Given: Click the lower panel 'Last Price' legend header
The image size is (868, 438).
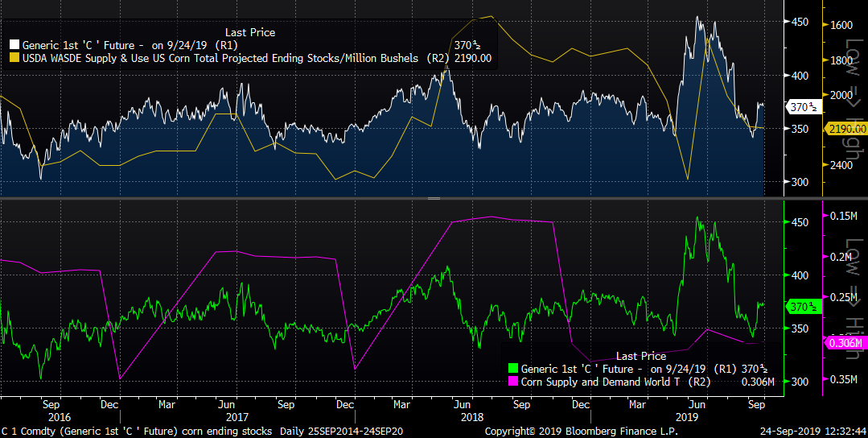Looking at the screenshot, I should point(640,356).
